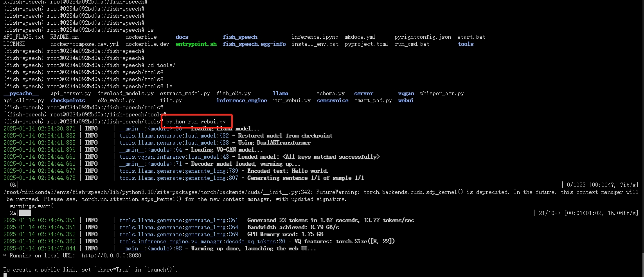644x277 pixels.
Task: Select tools.vqgan.inference:load_model:43 source reference
Action: click(x=174, y=157)
